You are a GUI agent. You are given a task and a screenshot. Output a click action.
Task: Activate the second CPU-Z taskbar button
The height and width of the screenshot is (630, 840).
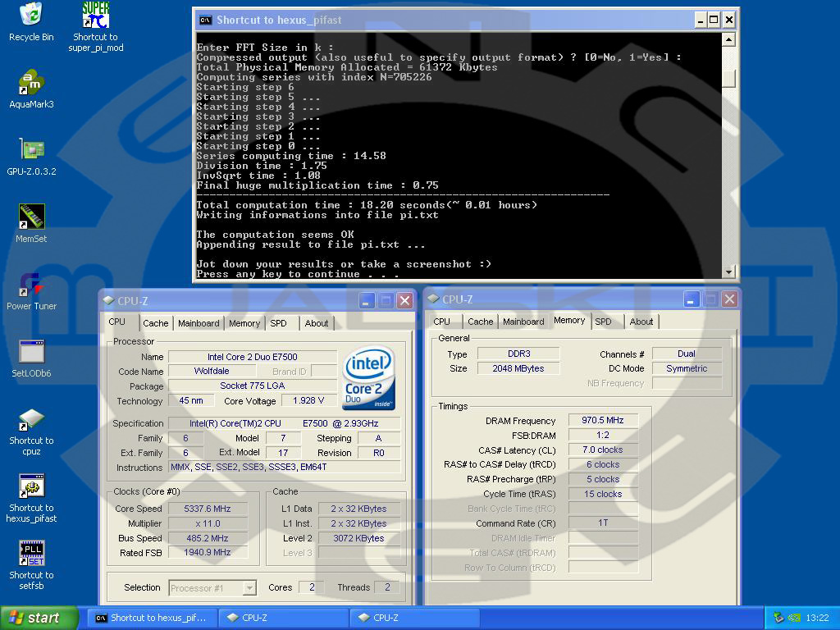tap(415, 618)
